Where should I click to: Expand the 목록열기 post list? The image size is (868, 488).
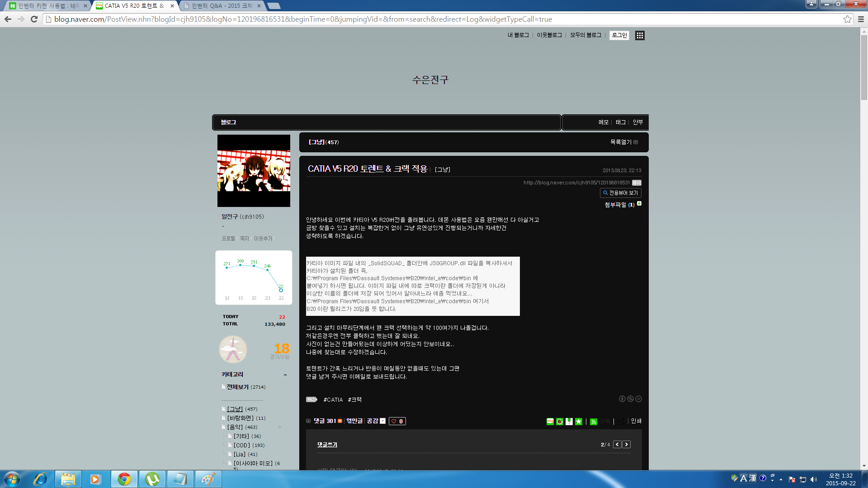tap(624, 142)
